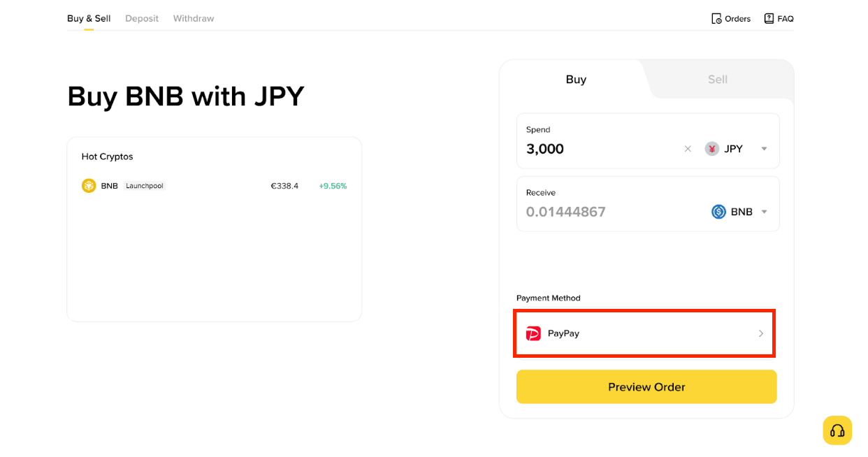Select the Buy tab in order panel
The image size is (868, 457).
pos(576,80)
